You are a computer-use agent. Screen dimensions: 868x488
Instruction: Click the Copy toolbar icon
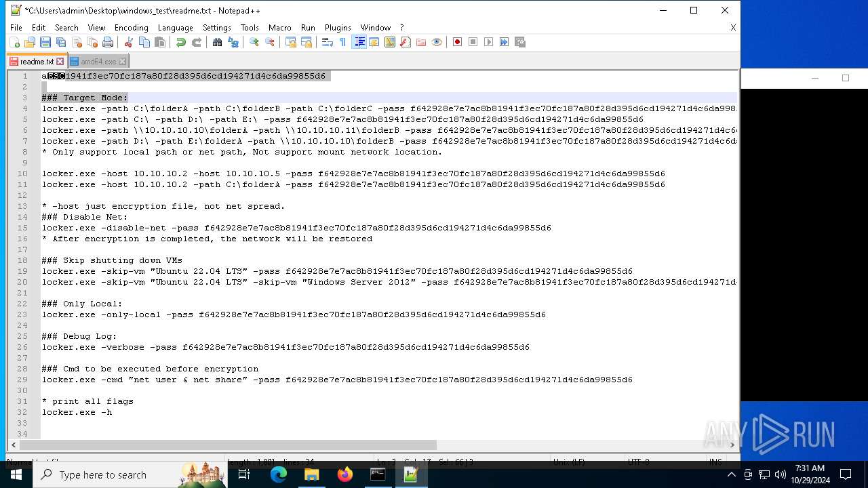point(144,42)
